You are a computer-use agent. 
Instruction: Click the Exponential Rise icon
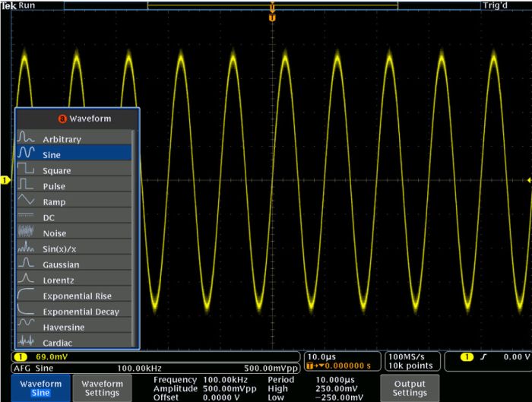pos(26,294)
